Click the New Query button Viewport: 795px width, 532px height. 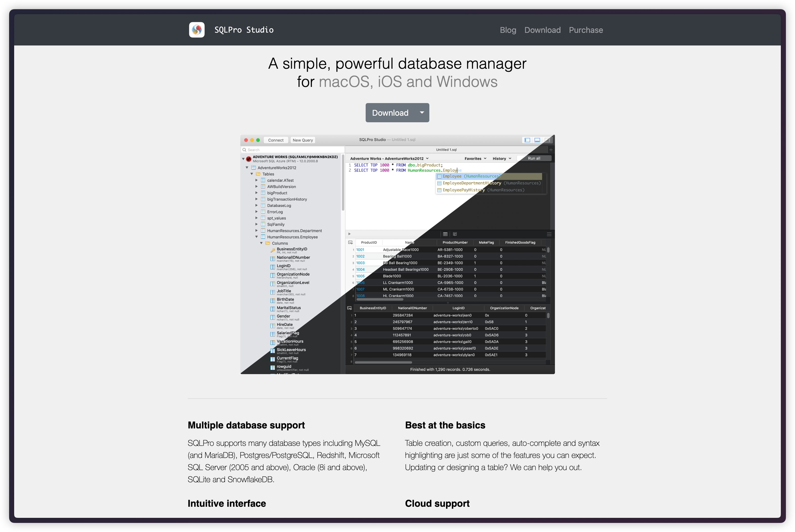tap(303, 140)
